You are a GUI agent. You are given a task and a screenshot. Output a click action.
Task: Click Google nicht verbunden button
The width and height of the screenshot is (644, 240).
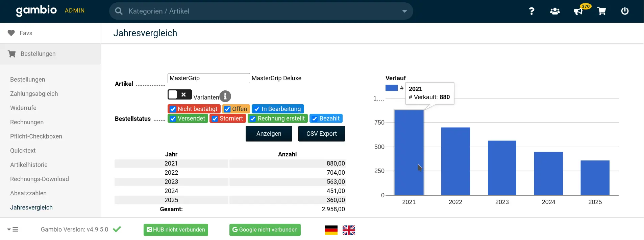(265, 230)
